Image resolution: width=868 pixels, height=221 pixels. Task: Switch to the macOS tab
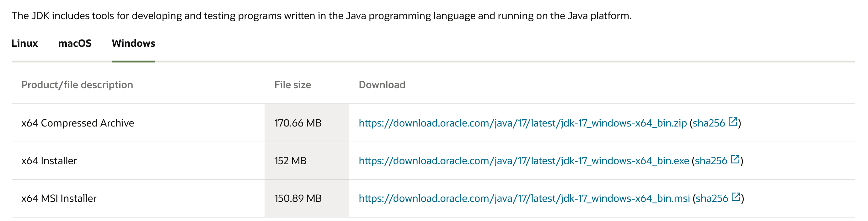pyautogui.click(x=75, y=43)
